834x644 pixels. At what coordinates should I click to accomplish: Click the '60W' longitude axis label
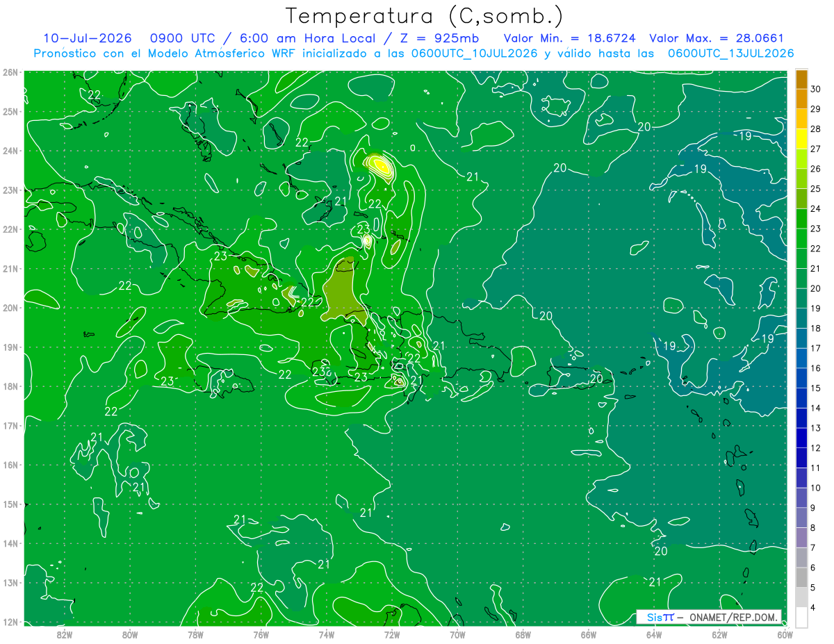(x=785, y=634)
